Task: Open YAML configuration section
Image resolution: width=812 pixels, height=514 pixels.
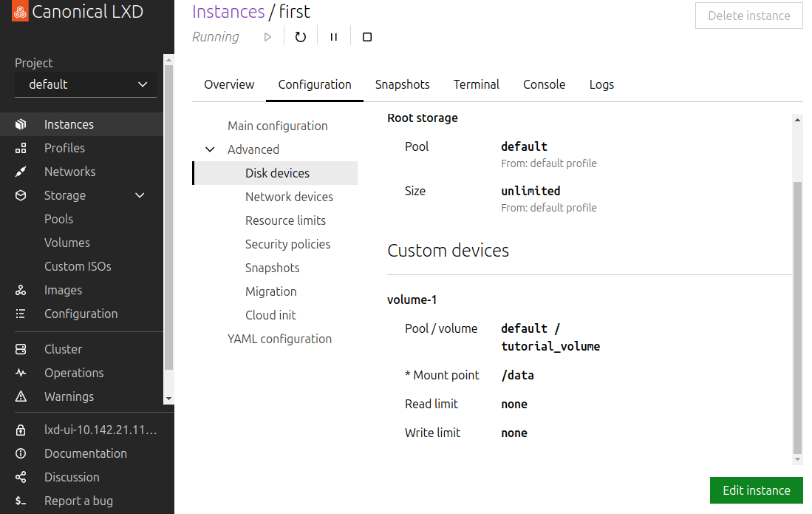Action: pos(279,339)
